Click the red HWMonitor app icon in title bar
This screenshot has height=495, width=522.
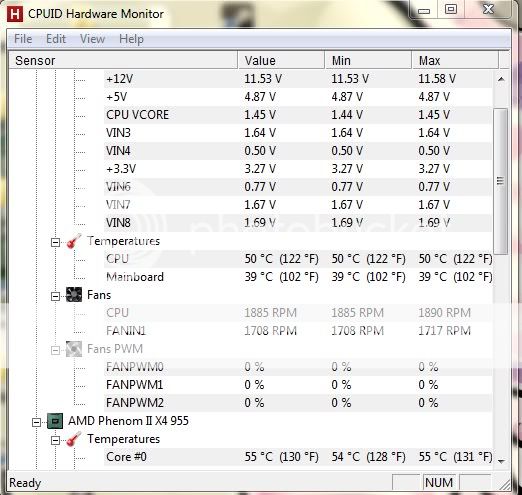(15, 14)
